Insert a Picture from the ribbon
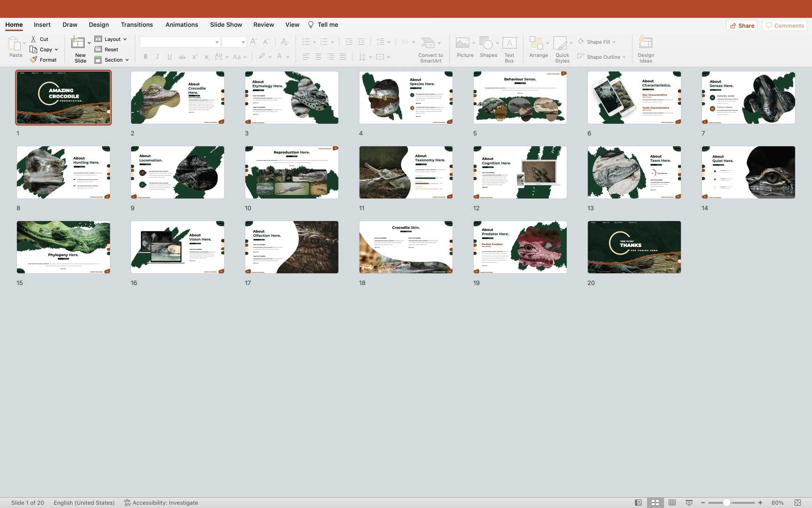Screen dimensions: 812x508 (x=462, y=44)
